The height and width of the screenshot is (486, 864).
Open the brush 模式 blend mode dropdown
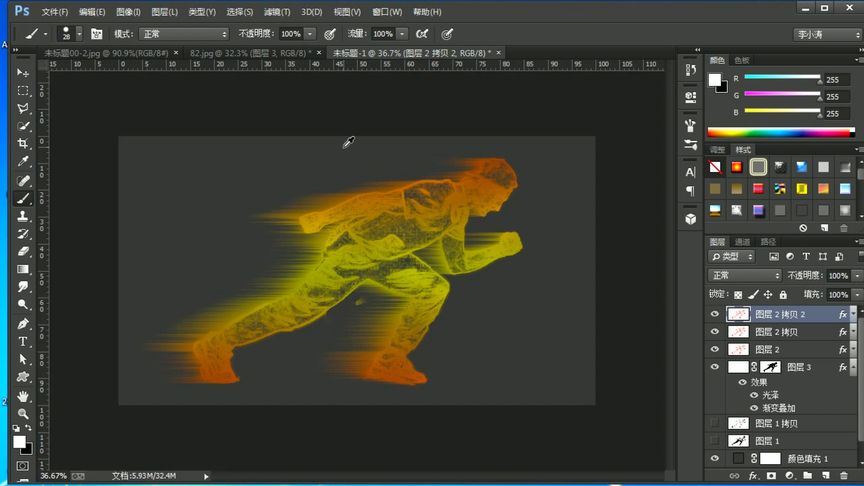point(184,33)
